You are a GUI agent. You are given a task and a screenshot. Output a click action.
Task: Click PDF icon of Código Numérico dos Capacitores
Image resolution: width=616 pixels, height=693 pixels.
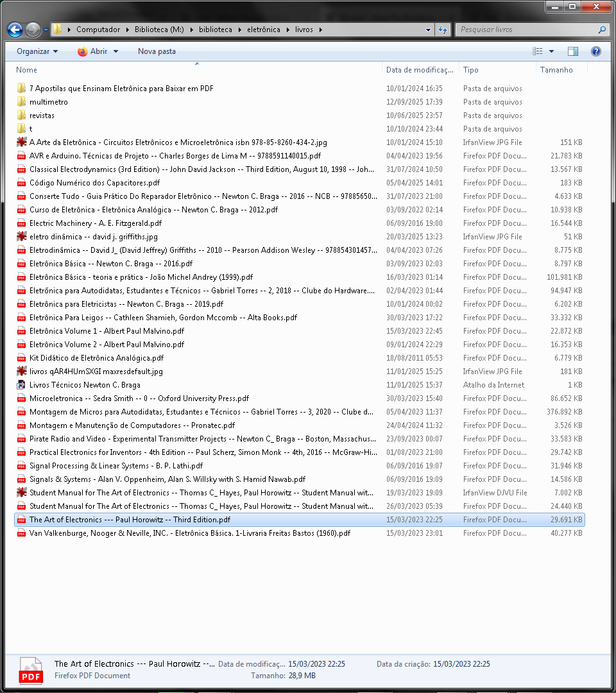(x=21, y=182)
